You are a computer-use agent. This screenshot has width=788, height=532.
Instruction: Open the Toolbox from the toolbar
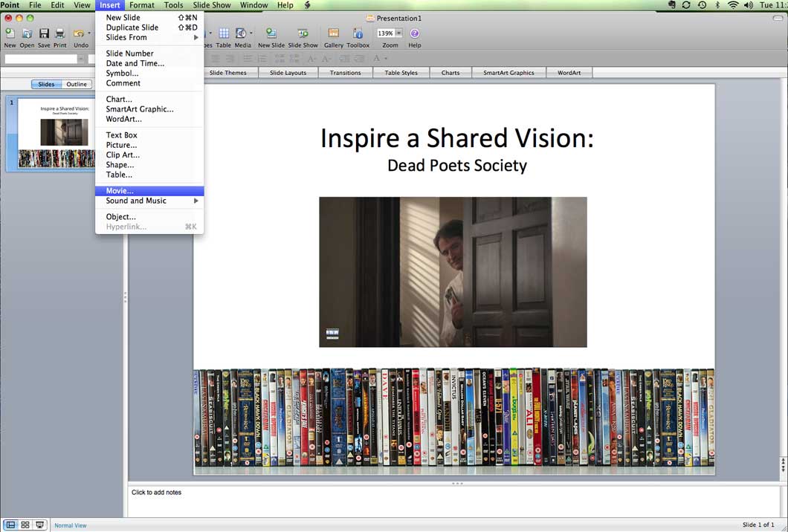pos(358,33)
